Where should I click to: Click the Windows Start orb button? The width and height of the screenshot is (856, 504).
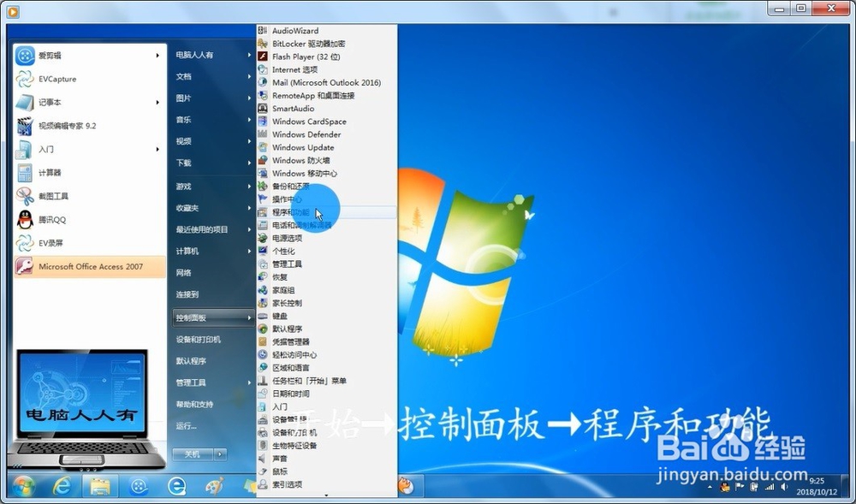click(x=23, y=486)
